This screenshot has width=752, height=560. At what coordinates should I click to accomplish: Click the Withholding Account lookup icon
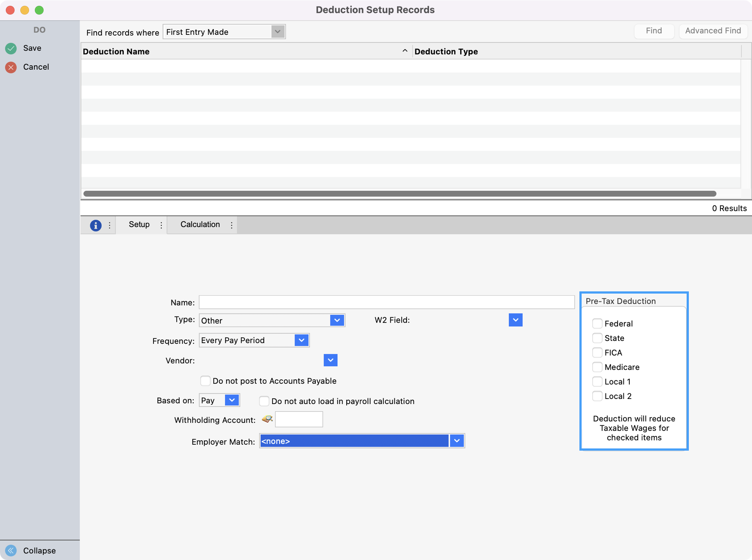[x=267, y=419]
